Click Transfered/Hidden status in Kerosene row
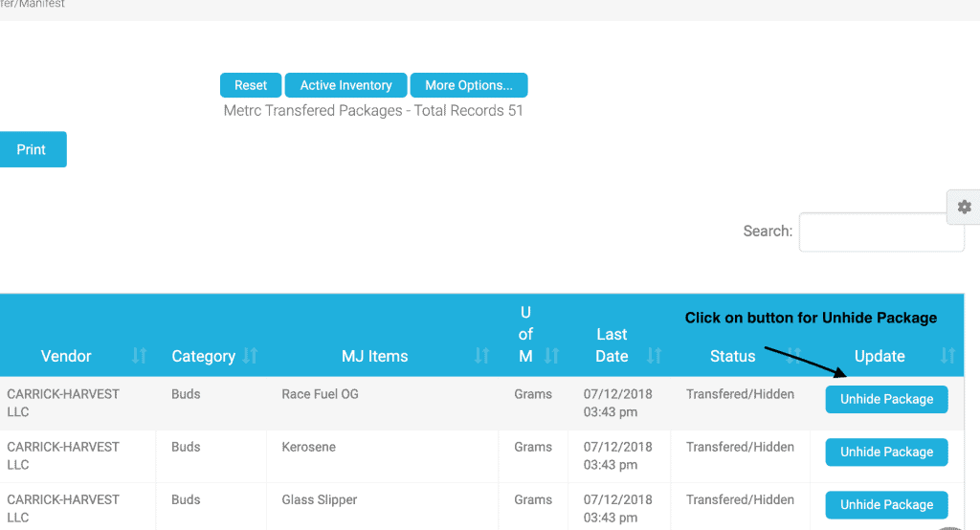Screen dimensions: 980x530 (740, 447)
